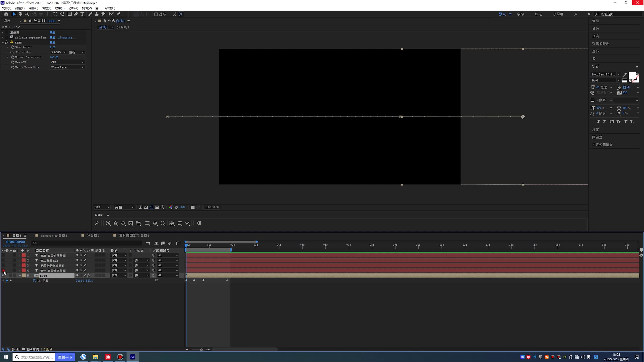Open MoBar settings gear icon
Screen dimensions: 644x362
click(x=199, y=223)
